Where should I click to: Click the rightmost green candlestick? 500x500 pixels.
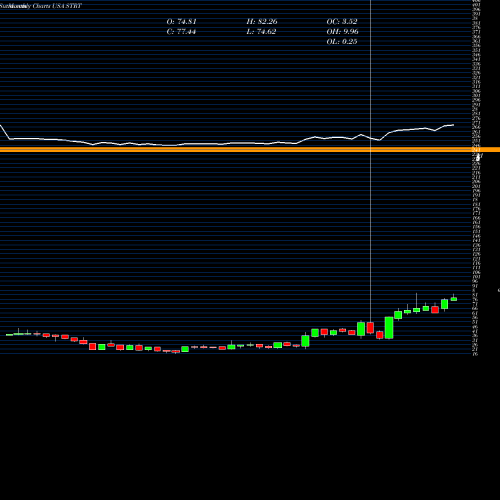pyautogui.click(x=454, y=299)
